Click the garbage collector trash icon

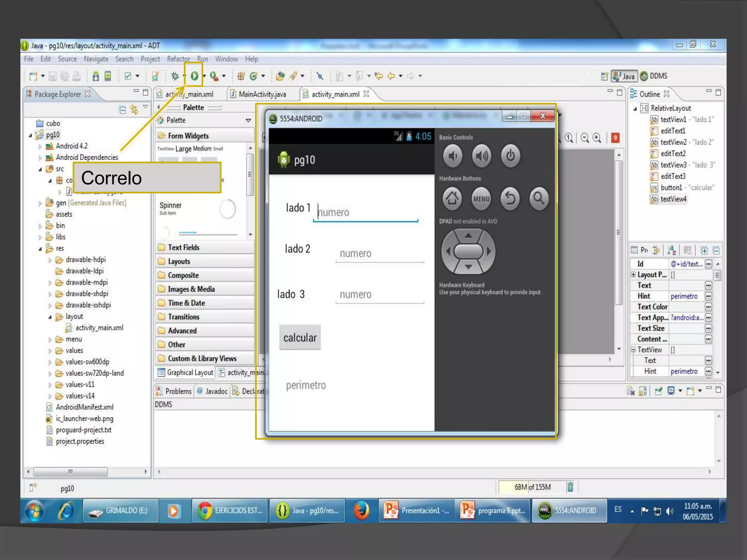point(570,487)
